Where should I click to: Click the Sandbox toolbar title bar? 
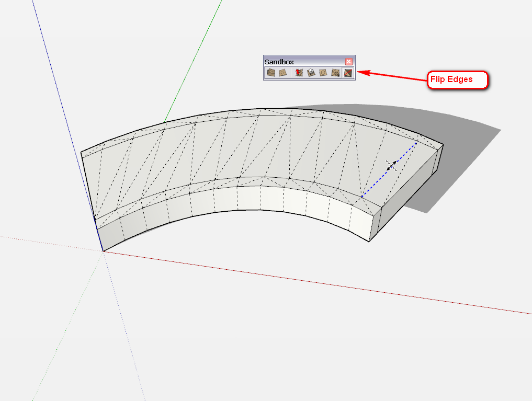pos(303,61)
